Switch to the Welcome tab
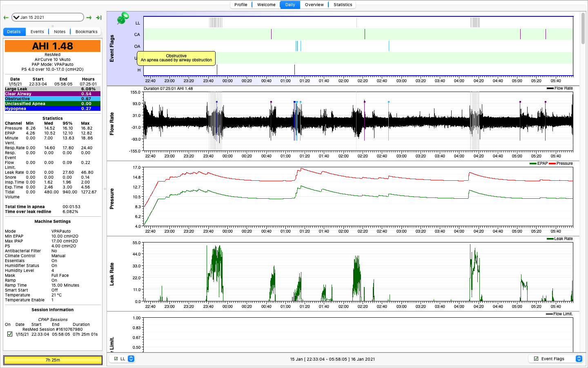 click(266, 4)
